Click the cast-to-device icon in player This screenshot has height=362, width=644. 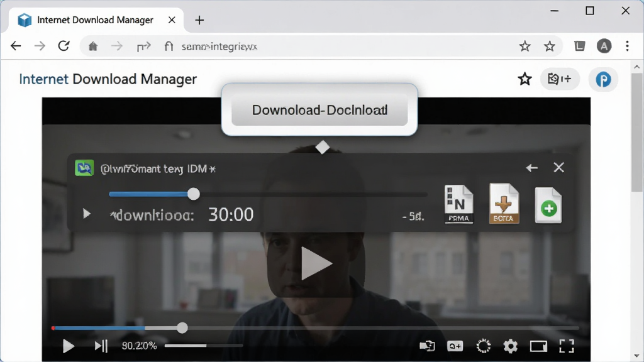click(x=427, y=346)
